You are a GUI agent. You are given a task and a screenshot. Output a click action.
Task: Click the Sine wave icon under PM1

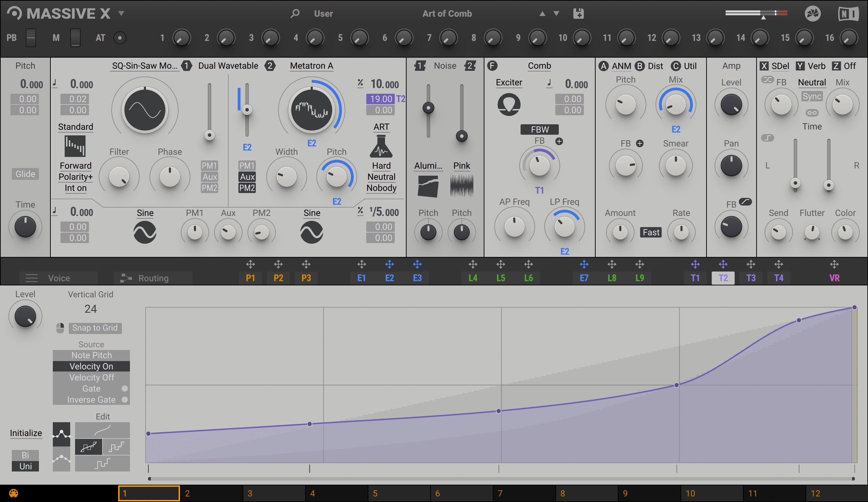tap(145, 232)
